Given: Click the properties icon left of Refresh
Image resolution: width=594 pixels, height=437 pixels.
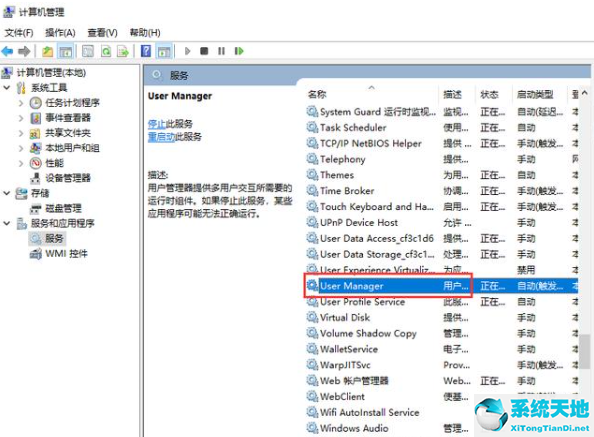Looking at the screenshot, I should click(88, 51).
